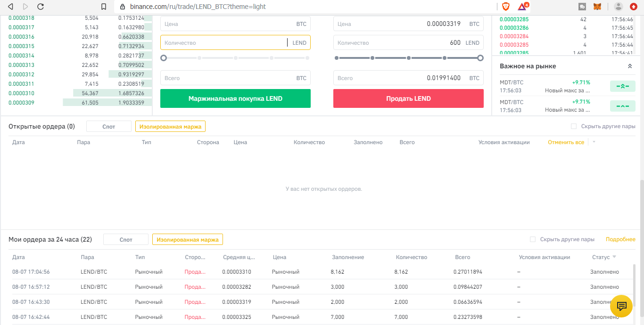This screenshot has width=644, height=325.
Task: Click the sell amount slider end handle
Action: click(480, 58)
